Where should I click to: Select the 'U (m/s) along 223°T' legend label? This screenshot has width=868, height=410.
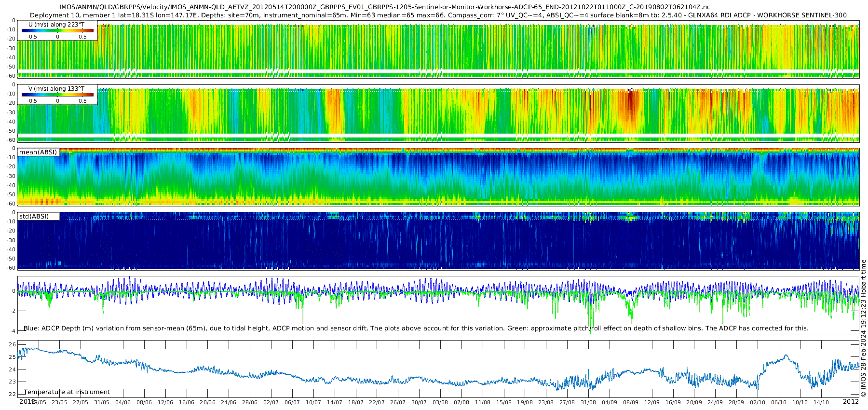(x=56, y=24)
